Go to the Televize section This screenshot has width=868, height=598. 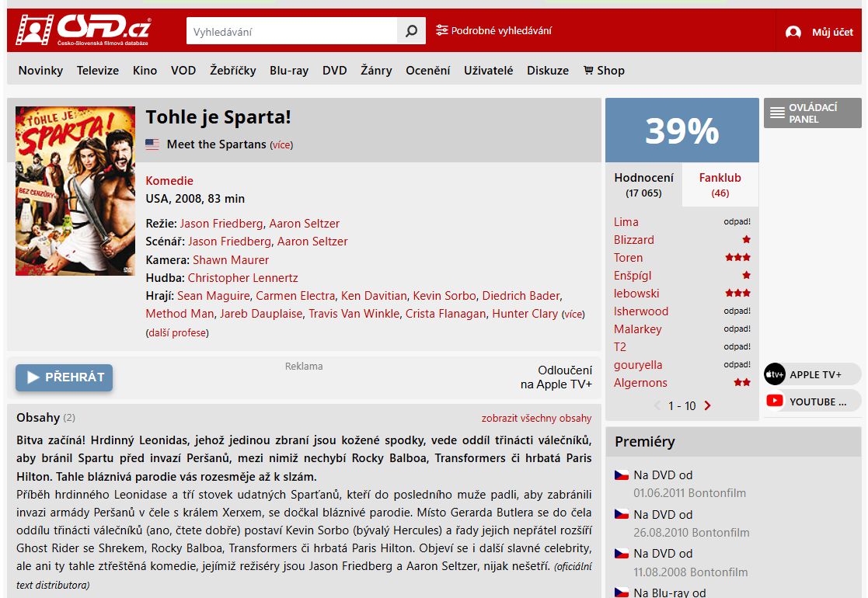(98, 70)
